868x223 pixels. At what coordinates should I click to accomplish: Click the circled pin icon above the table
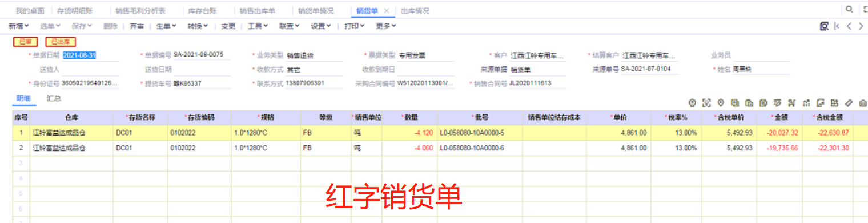[x=692, y=103]
